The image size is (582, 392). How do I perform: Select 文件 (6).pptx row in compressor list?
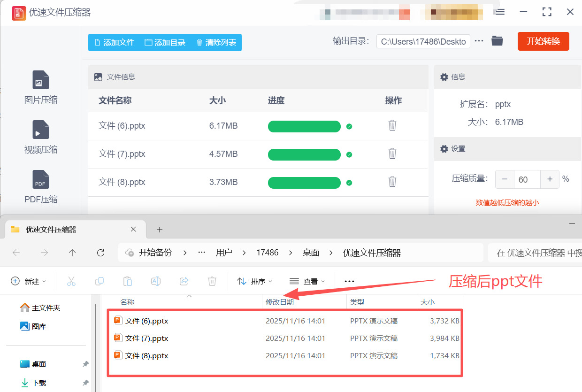point(258,126)
